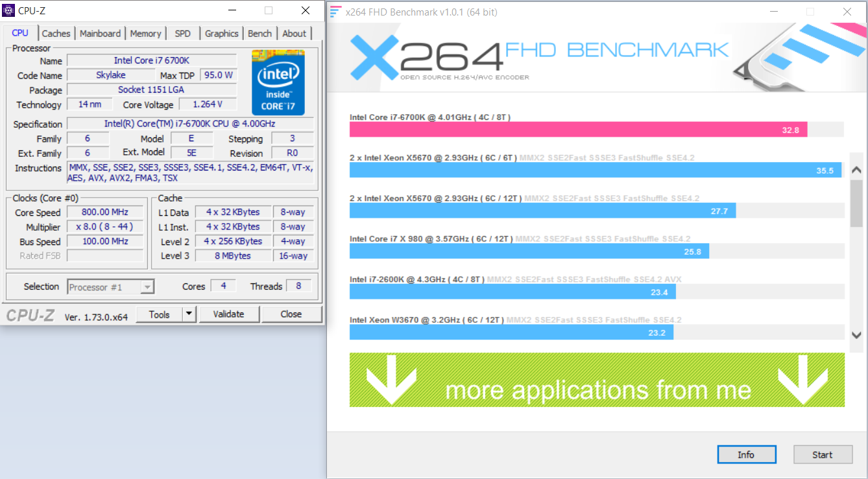Image resolution: width=868 pixels, height=479 pixels.
Task: Click the x264 FHD Benchmark title bar icon
Action: (335, 11)
